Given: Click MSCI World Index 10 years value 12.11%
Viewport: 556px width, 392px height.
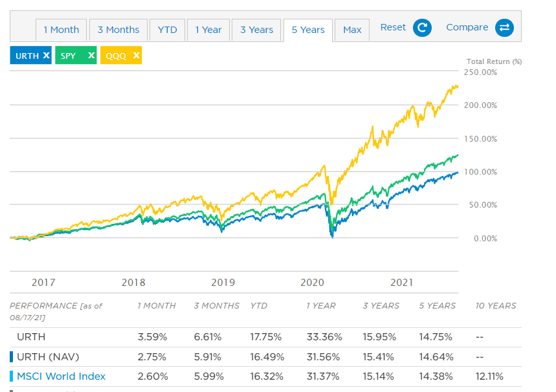Looking at the screenshot, I should pyautogui.click(x=489, y=376).
